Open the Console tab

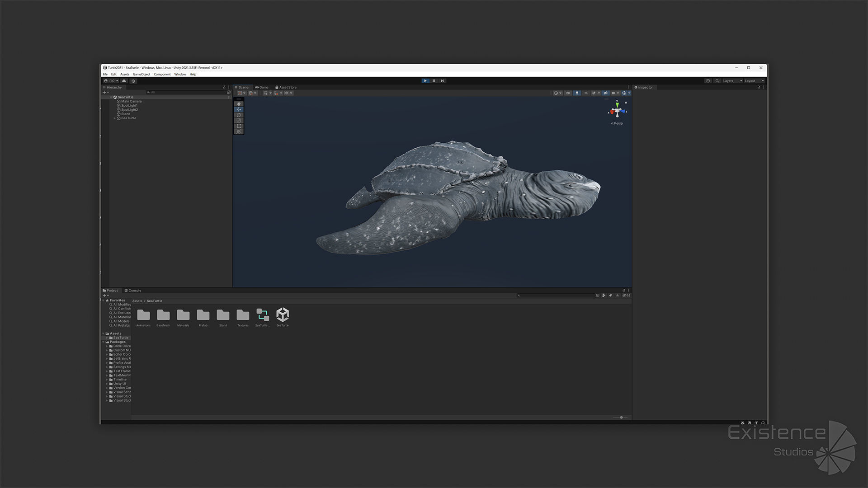(133, 291)
